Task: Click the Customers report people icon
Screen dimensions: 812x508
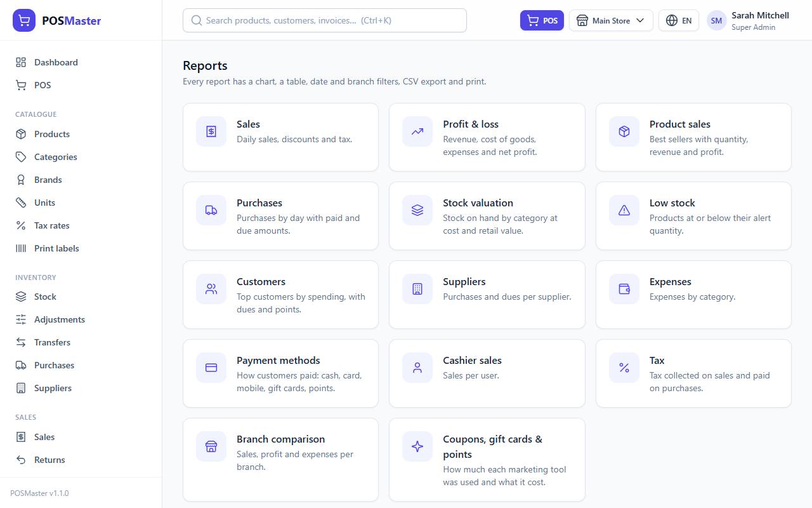Action: pyautogui.click(x=211, y=289)
